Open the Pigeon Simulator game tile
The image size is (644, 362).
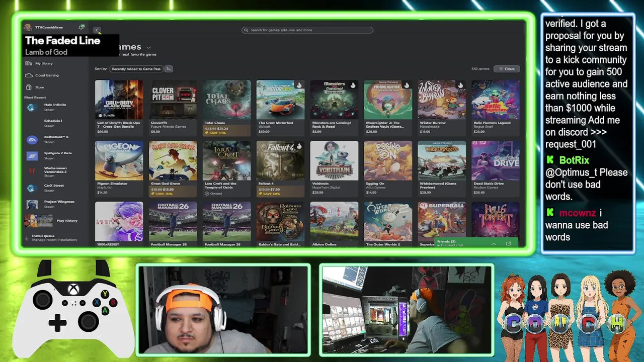coord(119,168)
